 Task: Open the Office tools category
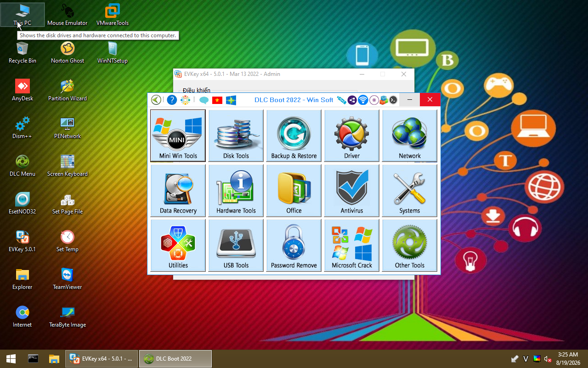point(294,190)
